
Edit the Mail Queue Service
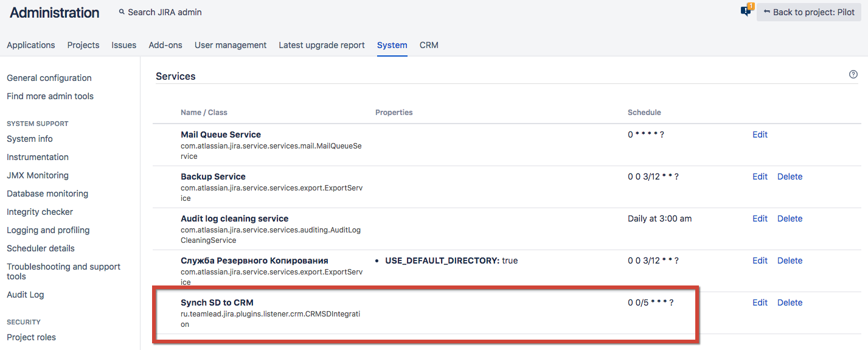click(760, 135)
